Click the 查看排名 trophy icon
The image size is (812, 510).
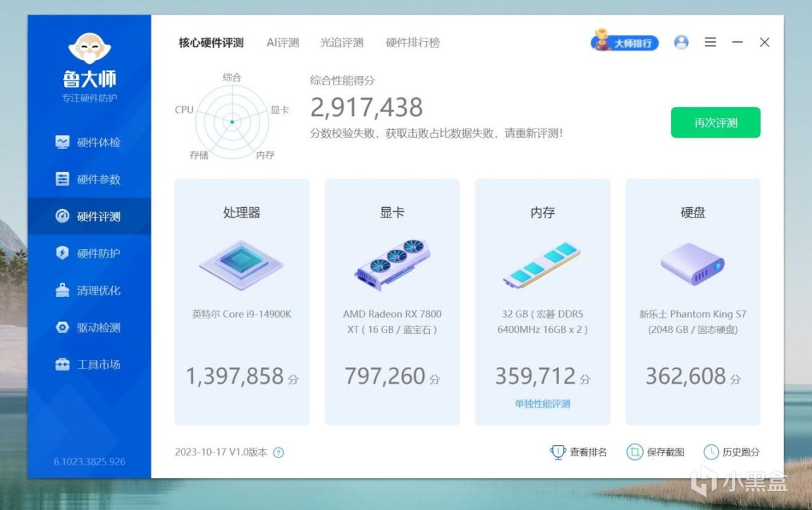[558, 452]
